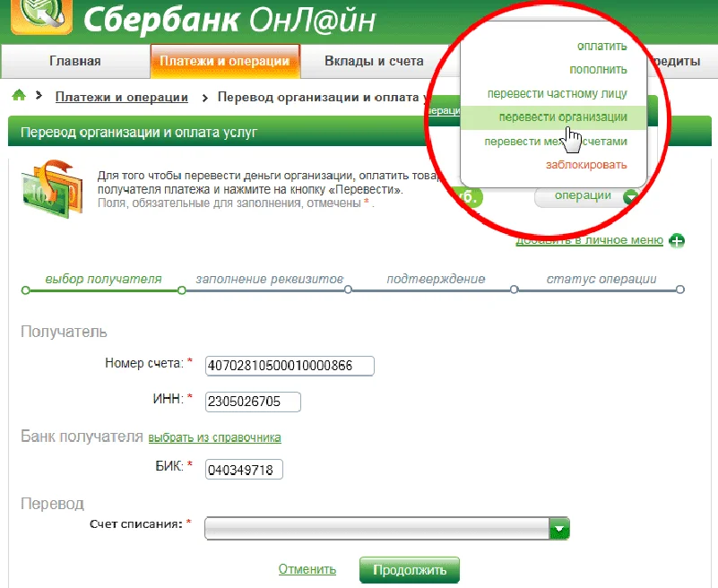This screenshot has height=588, width=718.
Task: Click the Отменить link
Action: [x=307, y=569]
